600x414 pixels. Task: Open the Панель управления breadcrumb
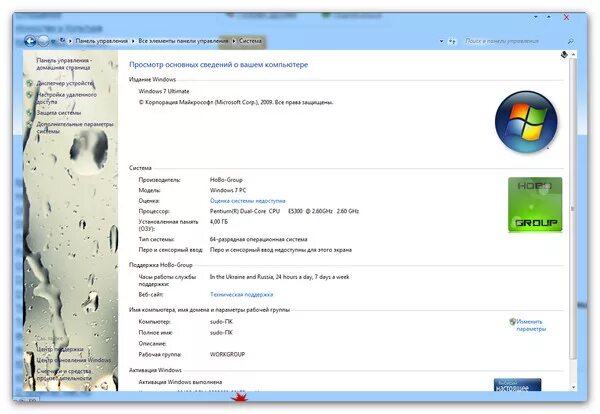click(x=101, y=41)
